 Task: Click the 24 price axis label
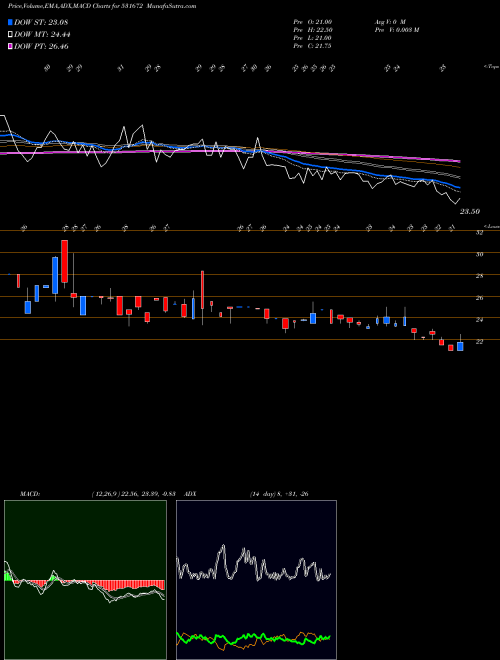pos(479,320)
